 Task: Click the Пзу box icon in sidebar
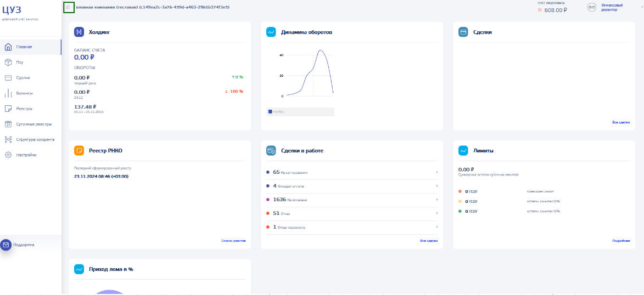pos(8,63)
